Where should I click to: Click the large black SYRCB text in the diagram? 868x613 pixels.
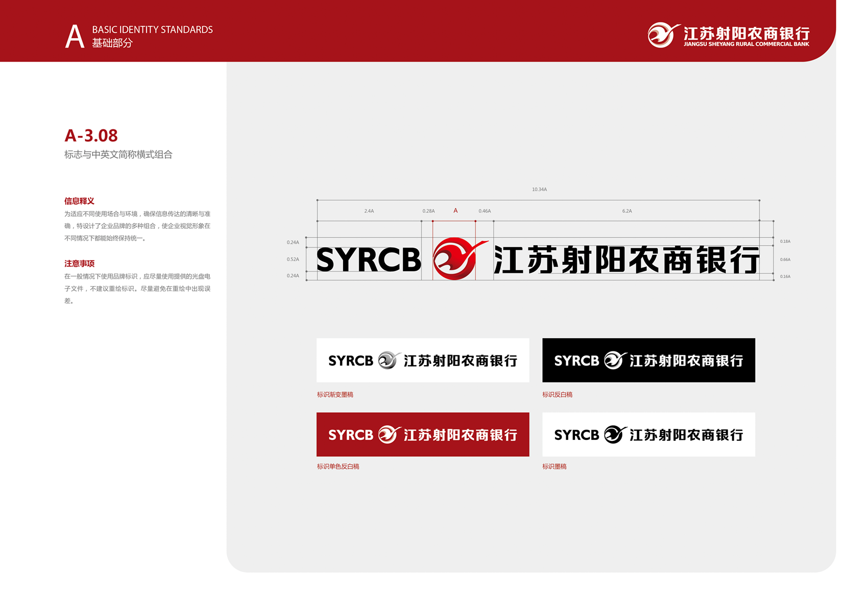coord(369,260)
